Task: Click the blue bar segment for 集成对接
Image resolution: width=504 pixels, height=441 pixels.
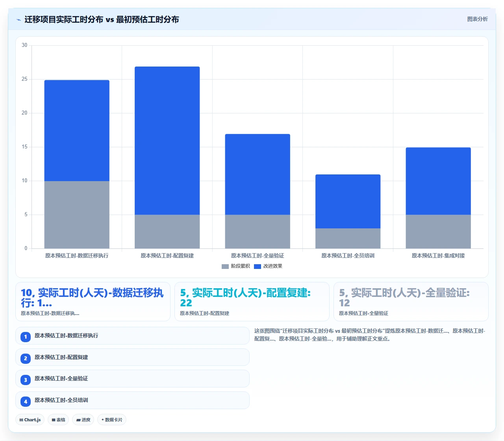Action: coord(438,181)
